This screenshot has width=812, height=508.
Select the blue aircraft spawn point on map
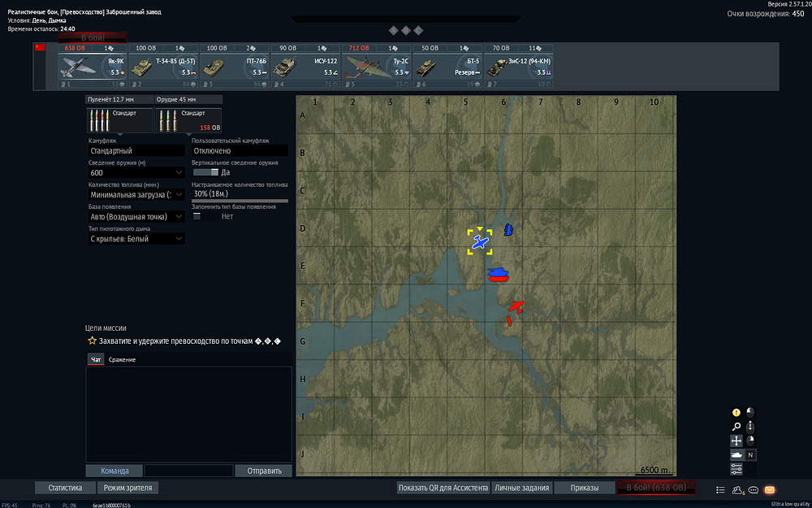point(480,242)
